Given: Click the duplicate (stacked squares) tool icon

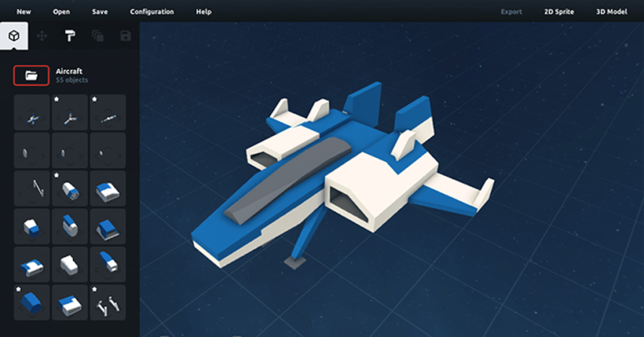Looking at the screenshot, I should 97,36.
